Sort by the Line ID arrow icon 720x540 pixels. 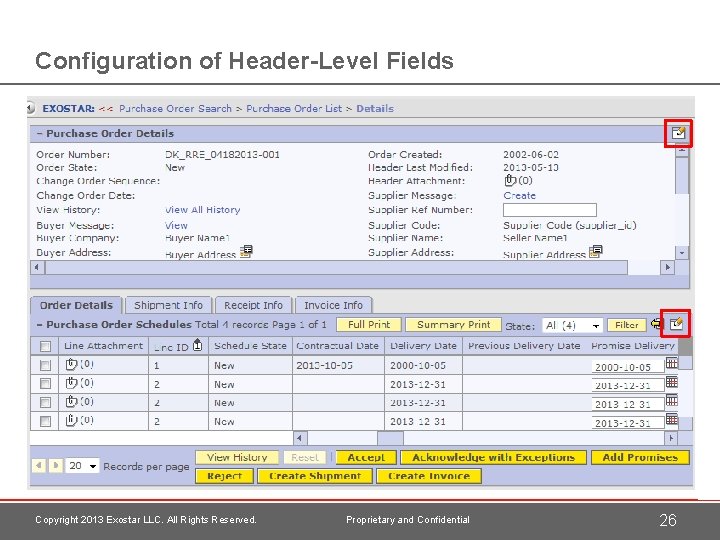click(x=197, y=345)
